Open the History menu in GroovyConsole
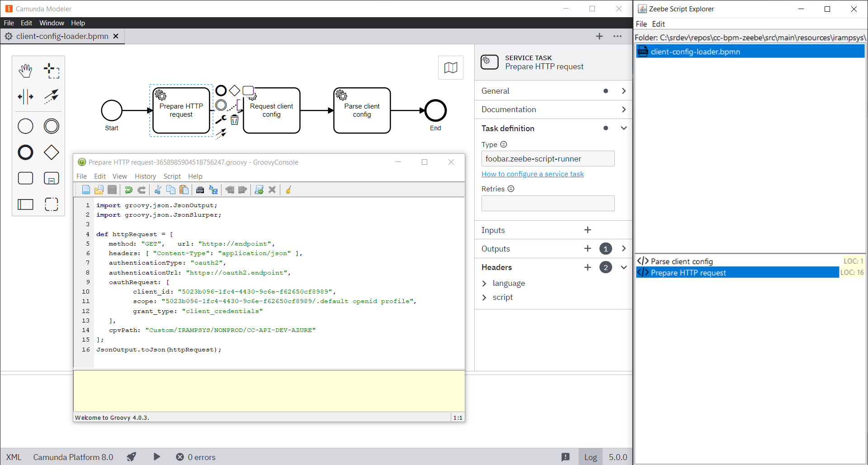 pyautogui.click(x=145, y=176)
